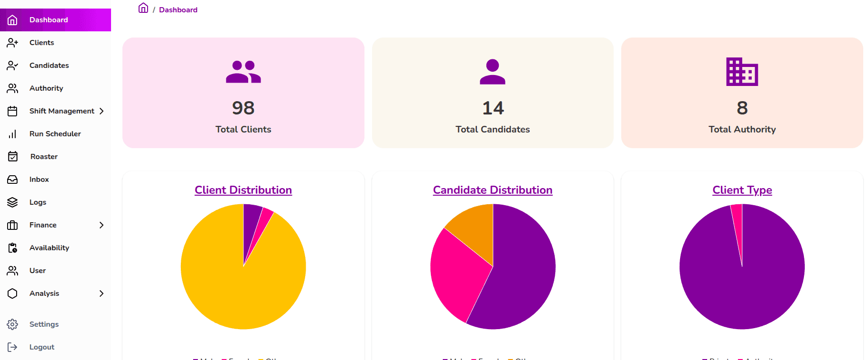
Task: Open the Client Type heading link
Action: tap(742, 190)
